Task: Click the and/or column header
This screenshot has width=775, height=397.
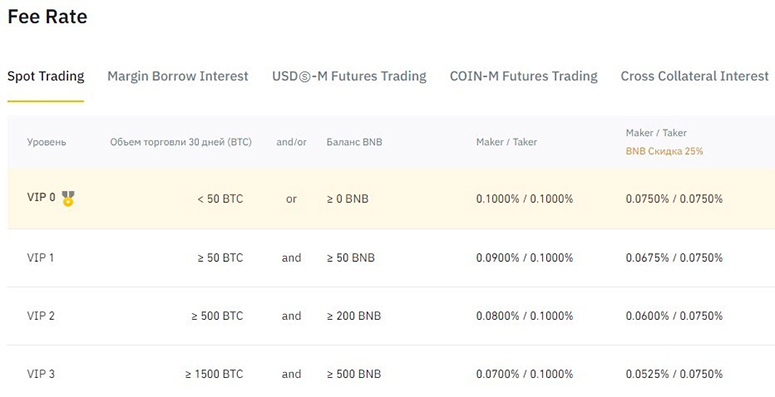Action: coord(291,142)
